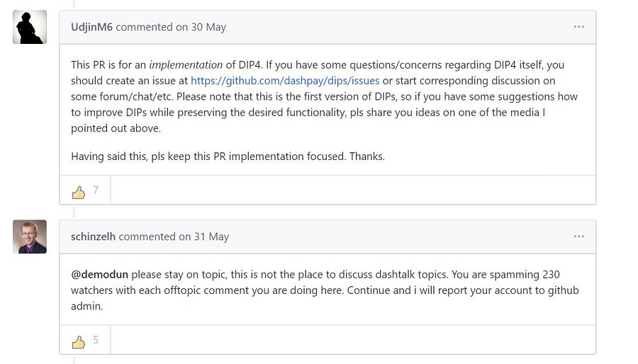Visit schinzelh username profile link
The height and width of the screenshot is (364, 638).
coord(93,237)
